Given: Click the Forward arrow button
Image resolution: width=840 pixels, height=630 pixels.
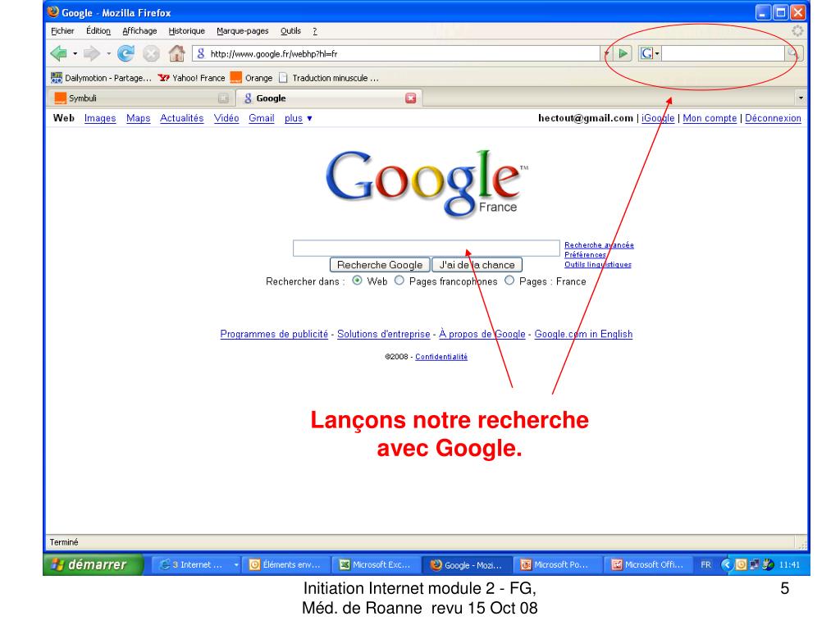Looking at the screenshot, I should coord(92,53).
